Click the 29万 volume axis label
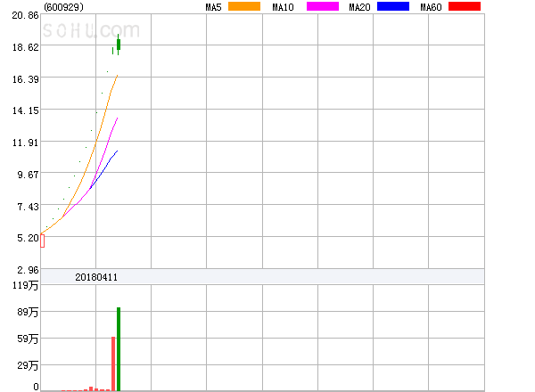Screen dimensions: 535x392 pos(28,365)
